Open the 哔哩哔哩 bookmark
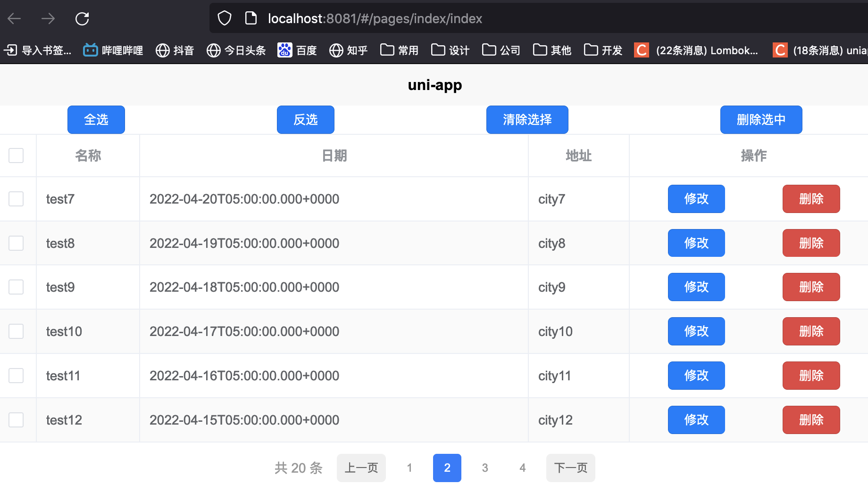This screenshot has height=492, width=868. coord(113,50)
